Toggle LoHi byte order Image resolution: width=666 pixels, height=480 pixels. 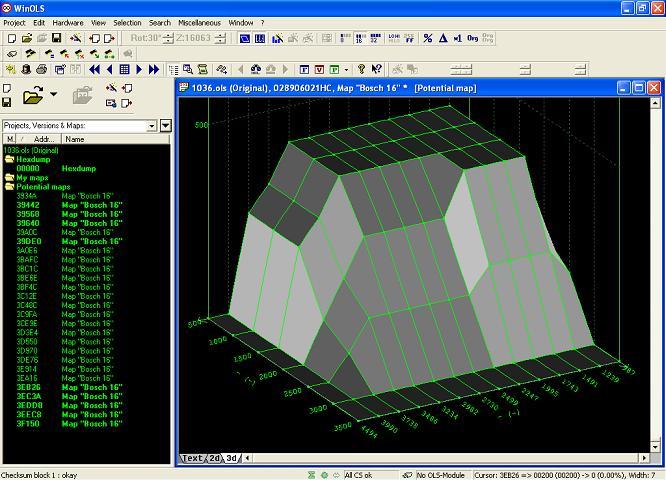click(x=394, y=38)
